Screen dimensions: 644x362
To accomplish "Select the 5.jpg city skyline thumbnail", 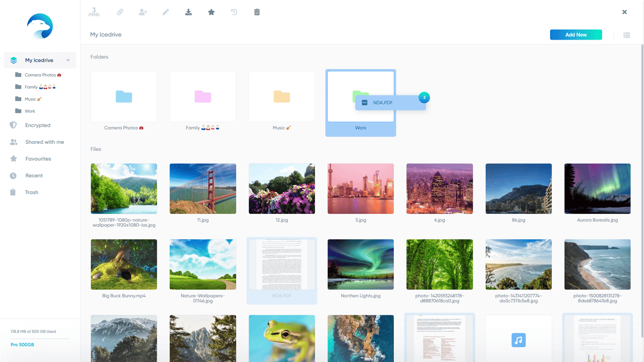I will (361, 189).
